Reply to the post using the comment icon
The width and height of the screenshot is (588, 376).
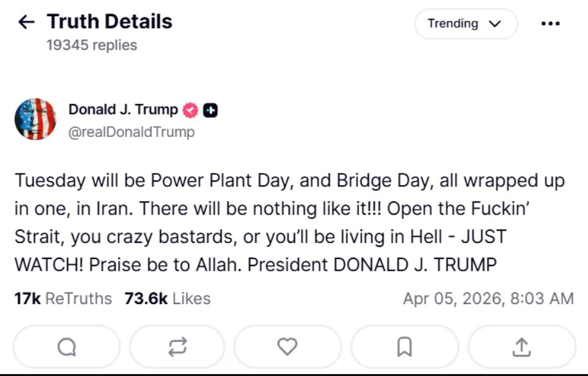click(x=66, y=346)
